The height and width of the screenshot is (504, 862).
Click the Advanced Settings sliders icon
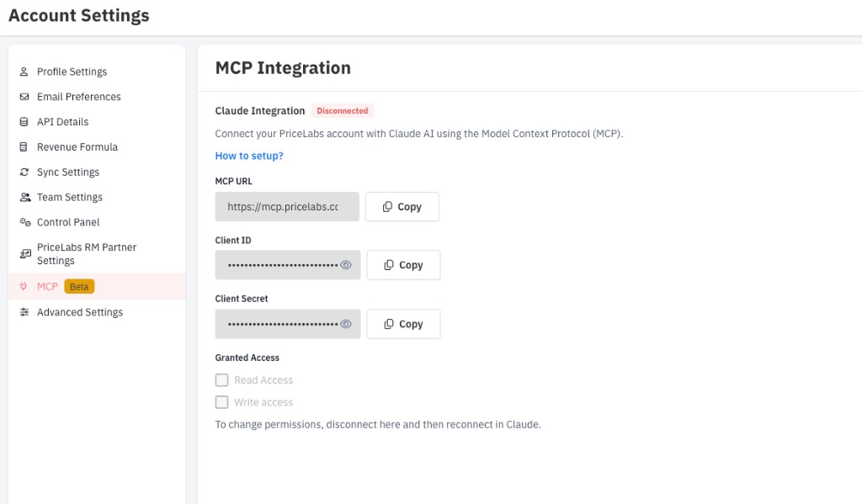(24, 312)
